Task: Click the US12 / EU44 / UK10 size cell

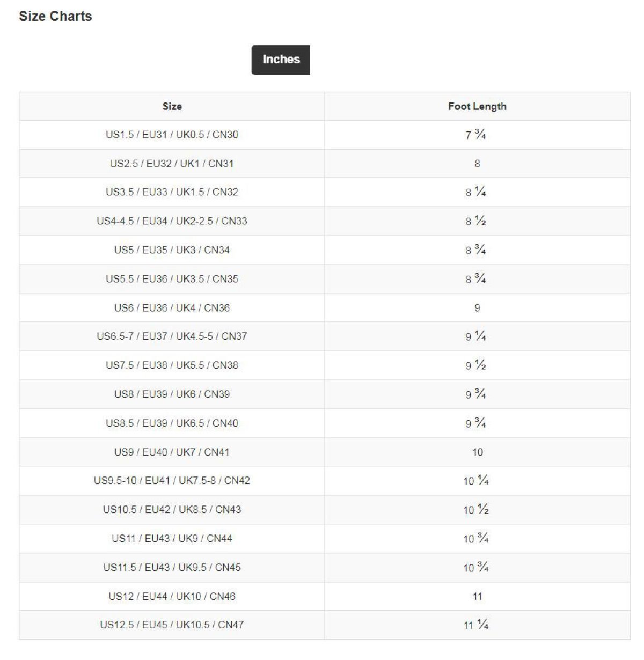Action: coord(172,596)
